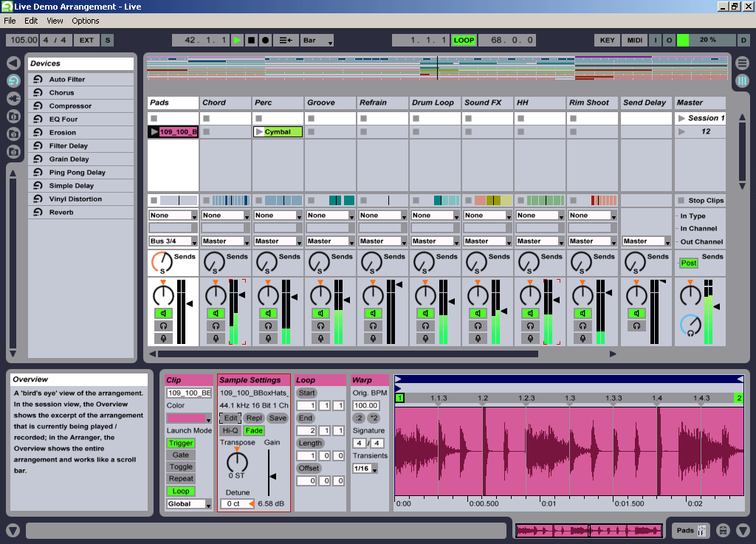This screenshot has height=544, width=756.
Task: Toggle the KEY map mode switch
Action: pyautogui.click(x=607, y=41)
